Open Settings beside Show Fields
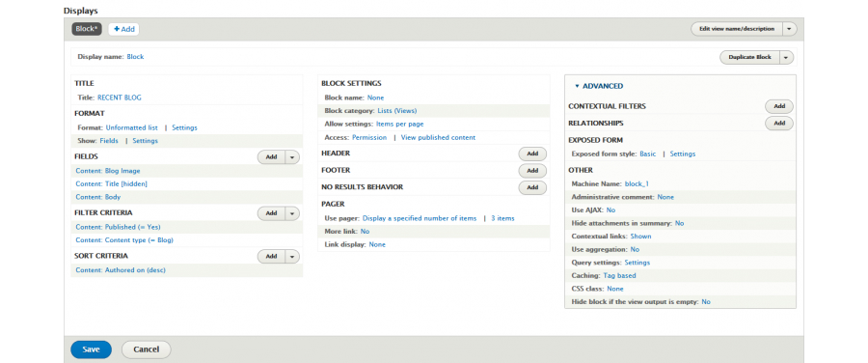 click(x=145, y=141)
